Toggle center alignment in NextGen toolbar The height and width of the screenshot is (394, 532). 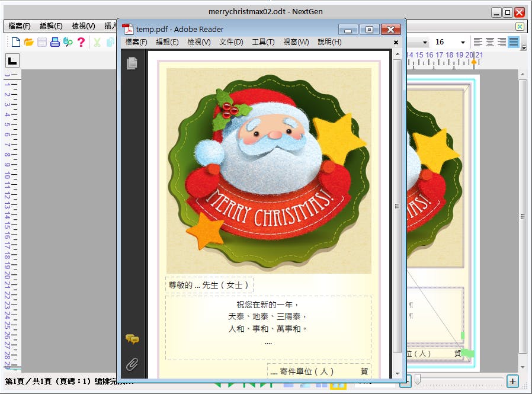click(x=490, y=42)
